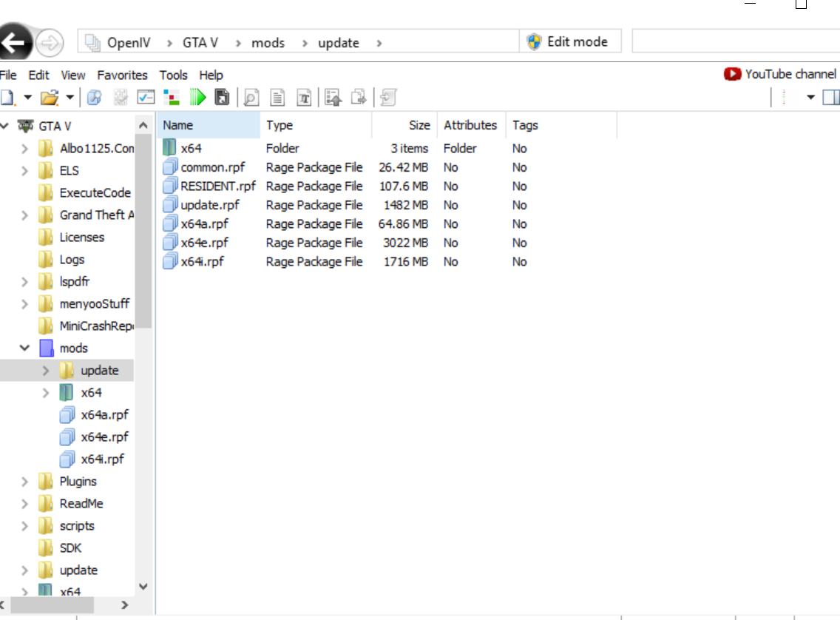The height and width of the screenshot is (620, 840).
Task: Open the Favorites menu
Action: [x=122, y=75]
